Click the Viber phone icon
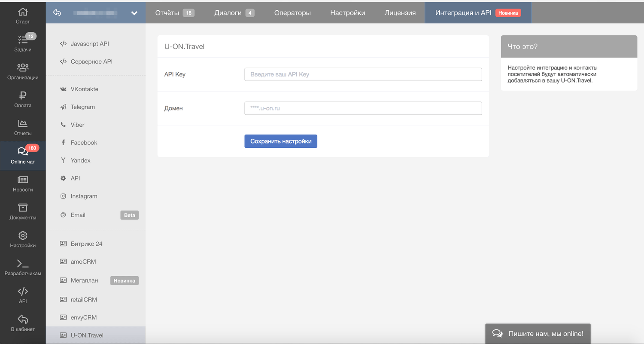Screen dimensions: 644x344 pyautogui.click(x=63, y=125)
